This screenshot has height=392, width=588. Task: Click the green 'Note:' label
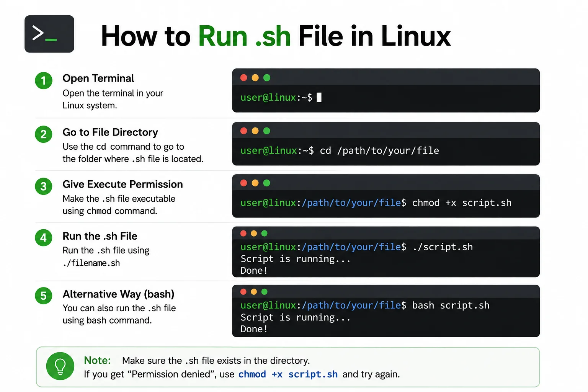tap(97, 361)
